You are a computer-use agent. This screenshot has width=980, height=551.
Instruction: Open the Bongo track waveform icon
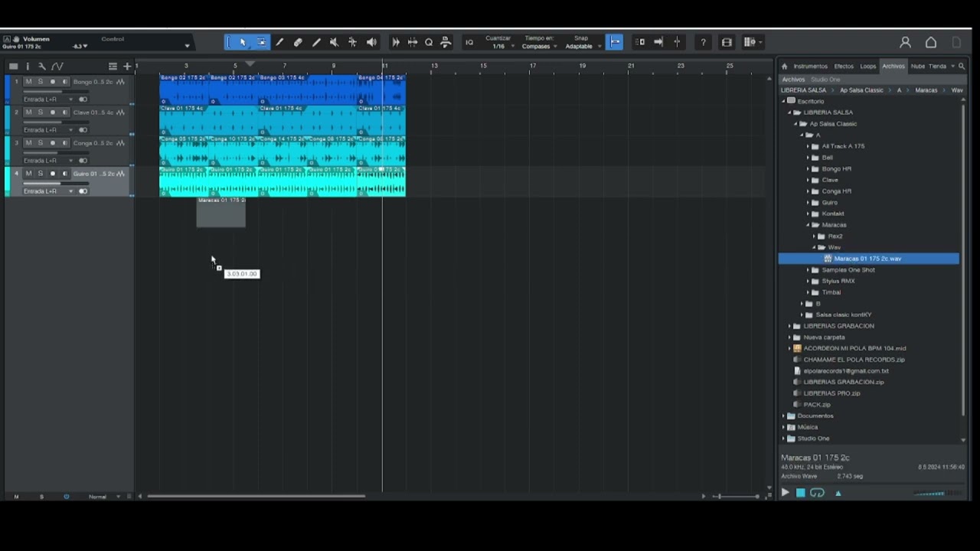[x=120, y=82]
